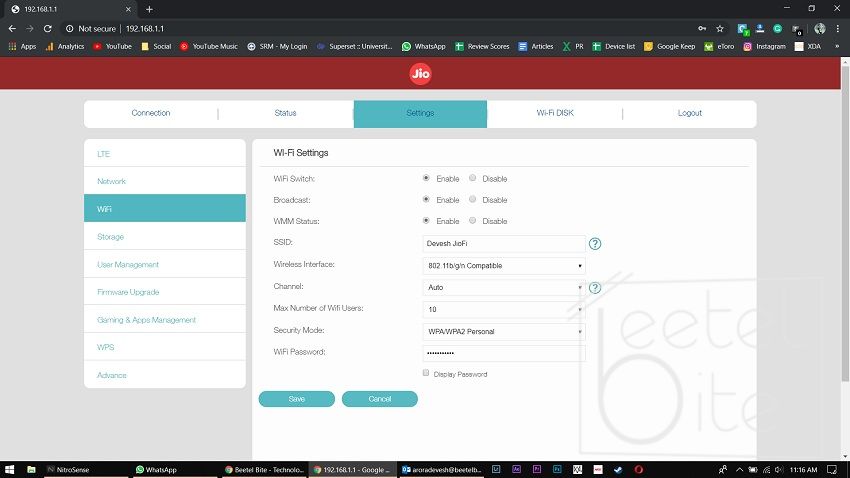Open the Opera taskbar icon
The width and height of the screenshot is (850, 478).
[639, 469]
